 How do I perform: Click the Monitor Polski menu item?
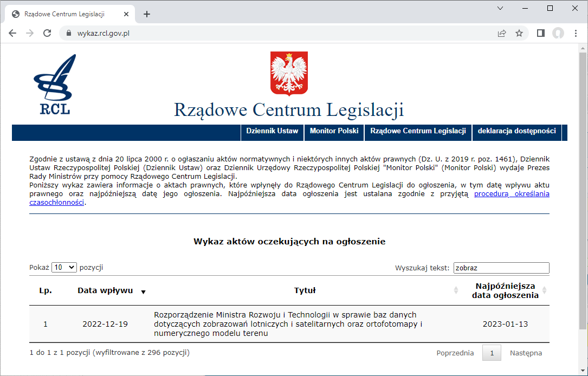click(x=334, y=131)
